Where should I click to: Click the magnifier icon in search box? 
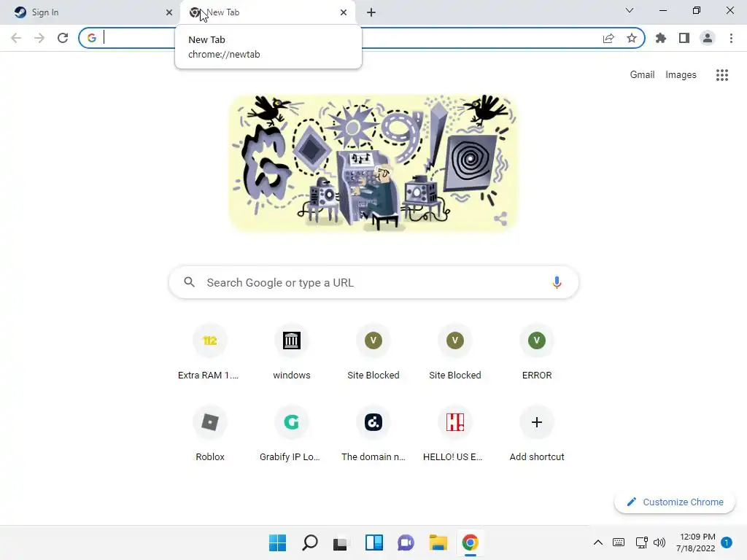[189, 282]
